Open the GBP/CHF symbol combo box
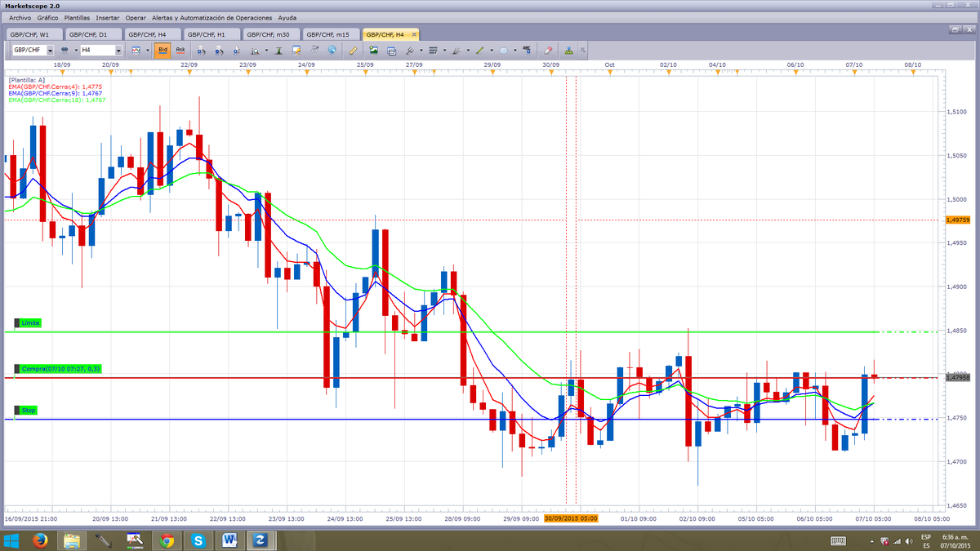Viewport: 980px width, 551px height. pos(32,50)
